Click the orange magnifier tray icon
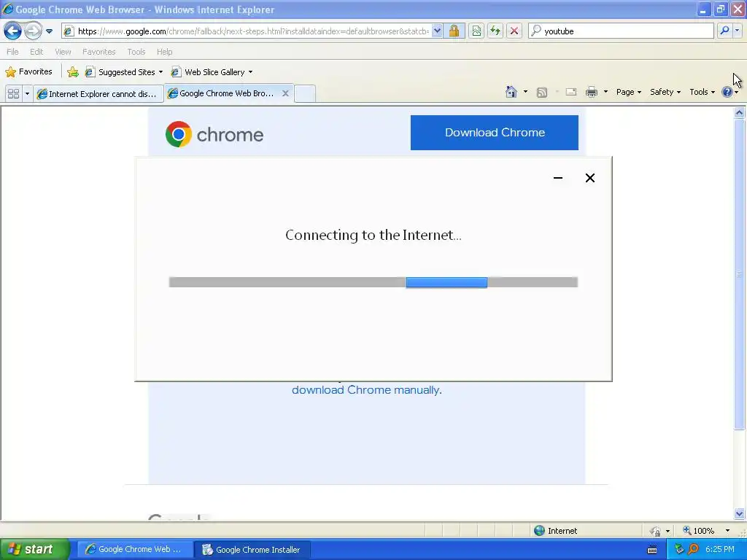This screenshot has height=560, width=747. [x=693, y=550]
